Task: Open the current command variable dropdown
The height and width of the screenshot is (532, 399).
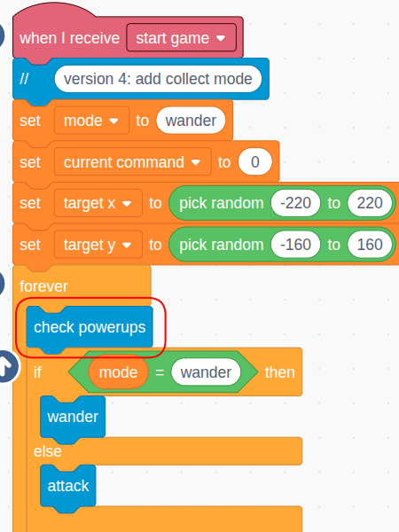Action: click(133, 162)
